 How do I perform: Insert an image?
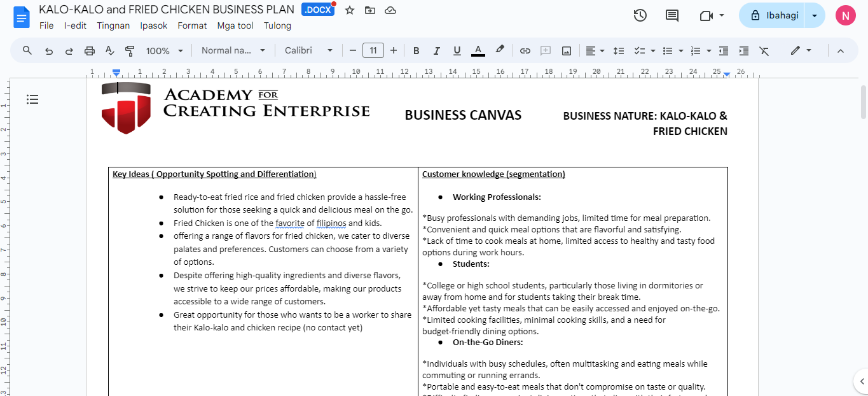566,50
